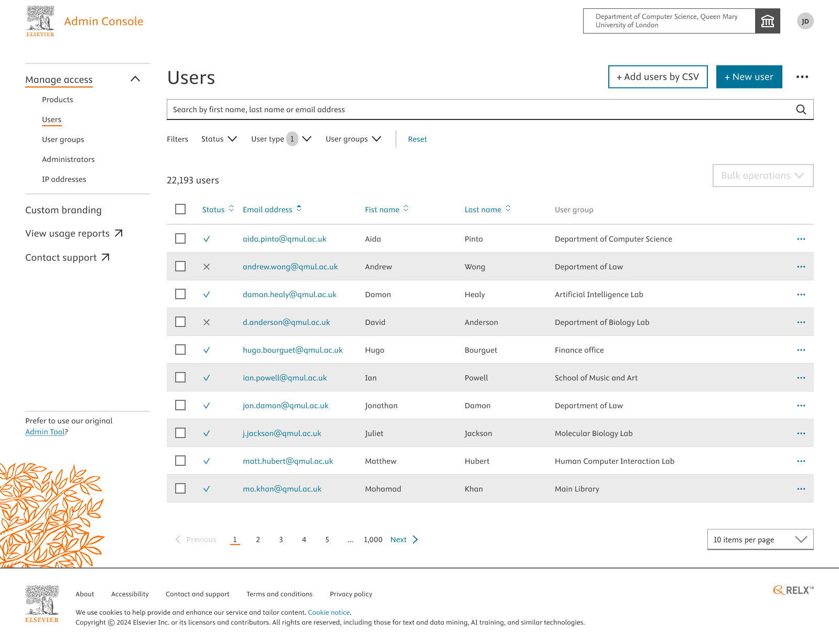This screenshot has width=839, height=644.
Task: Open the Products menu item
Action: tap(58, 100)
